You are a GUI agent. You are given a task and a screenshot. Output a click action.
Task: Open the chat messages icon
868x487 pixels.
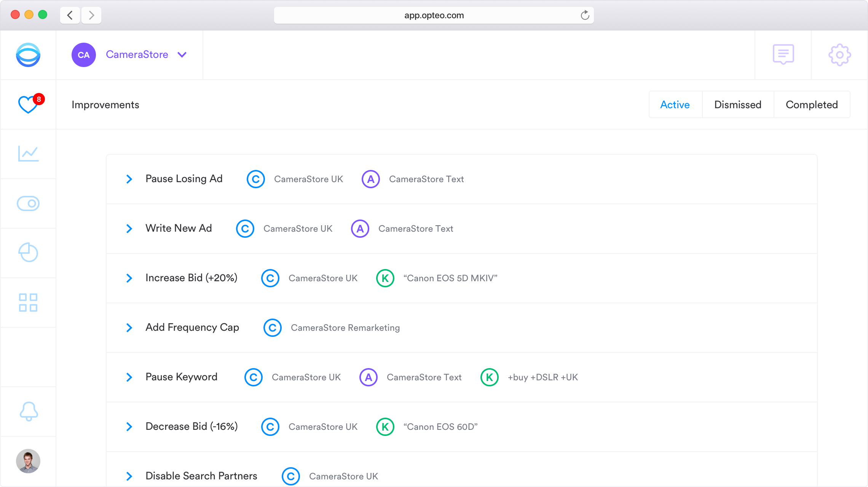(783, 54)
